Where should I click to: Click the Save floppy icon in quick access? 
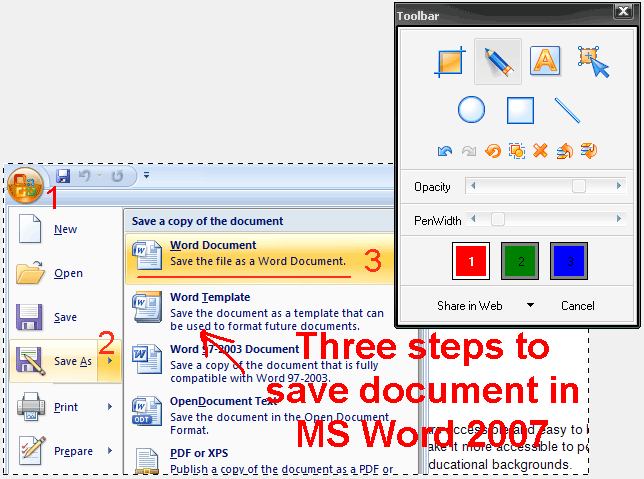pyautogui.click(x=63, y=176)
